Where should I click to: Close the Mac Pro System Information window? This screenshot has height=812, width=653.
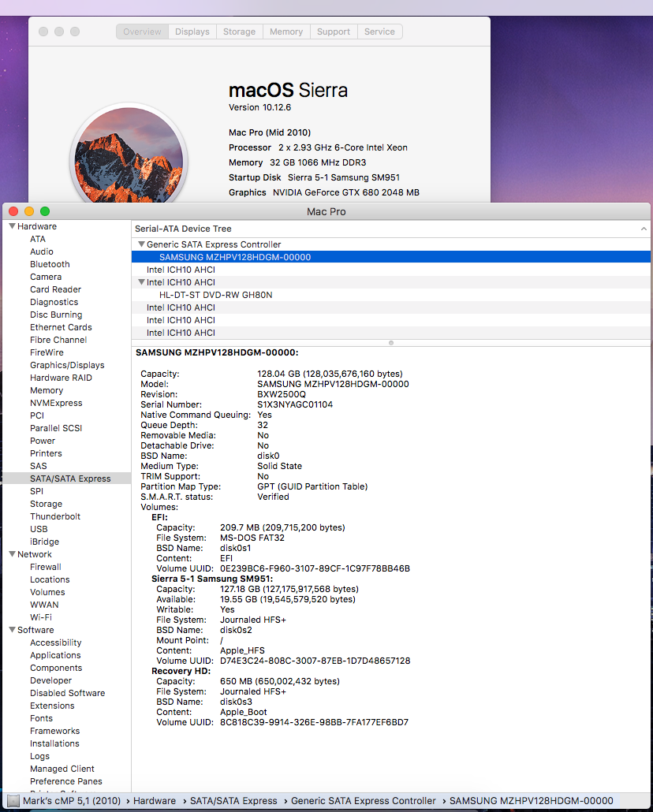click(x=13, y=211)
